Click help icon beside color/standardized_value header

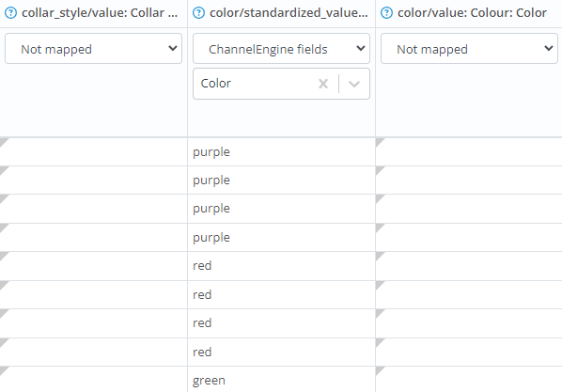(x=198, y=13)
